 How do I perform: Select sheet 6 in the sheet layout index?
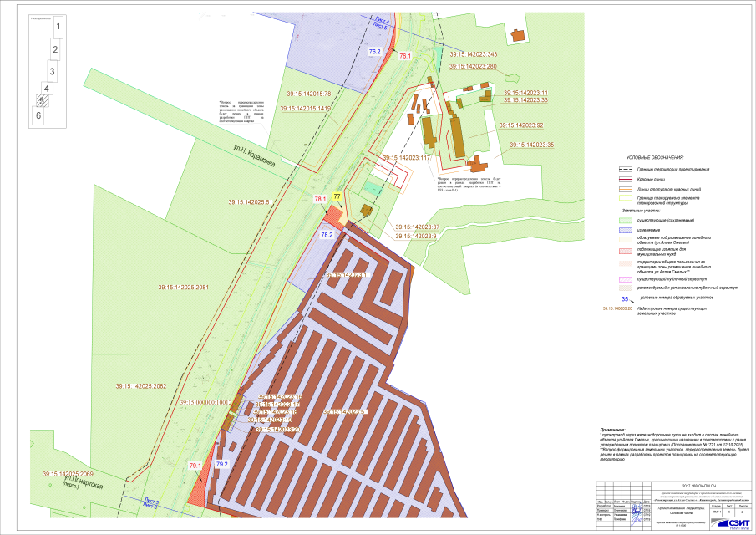38,116
